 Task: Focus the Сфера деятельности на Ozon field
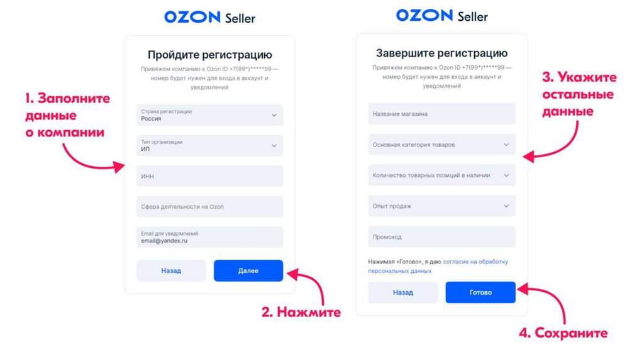point(209,207)
